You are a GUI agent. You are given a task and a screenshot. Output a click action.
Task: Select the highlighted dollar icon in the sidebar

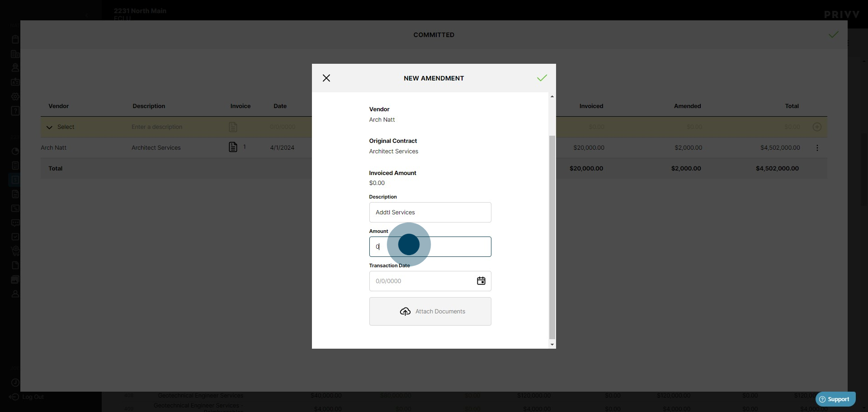pyautogui.click(x=15, y=180)
